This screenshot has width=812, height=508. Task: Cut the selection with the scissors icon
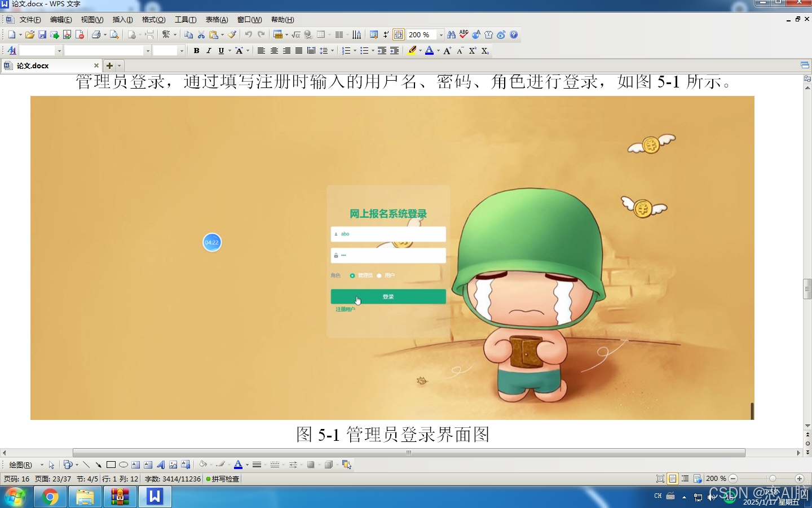[x=201, y=35]
